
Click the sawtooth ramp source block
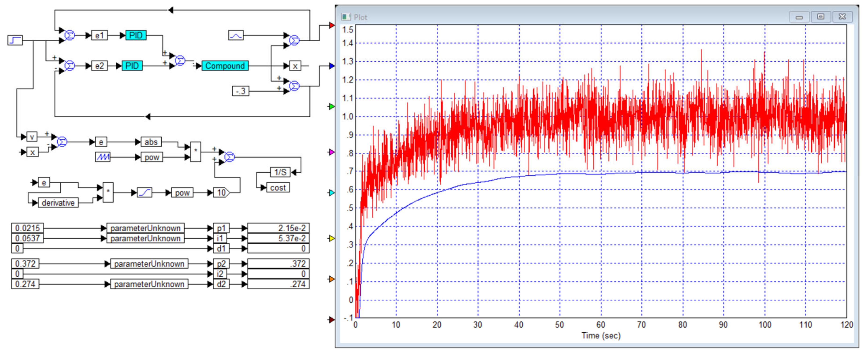point(102,157)
